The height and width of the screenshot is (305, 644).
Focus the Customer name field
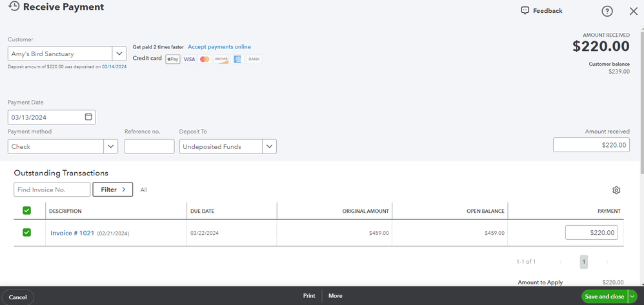(x=60, y=54)
